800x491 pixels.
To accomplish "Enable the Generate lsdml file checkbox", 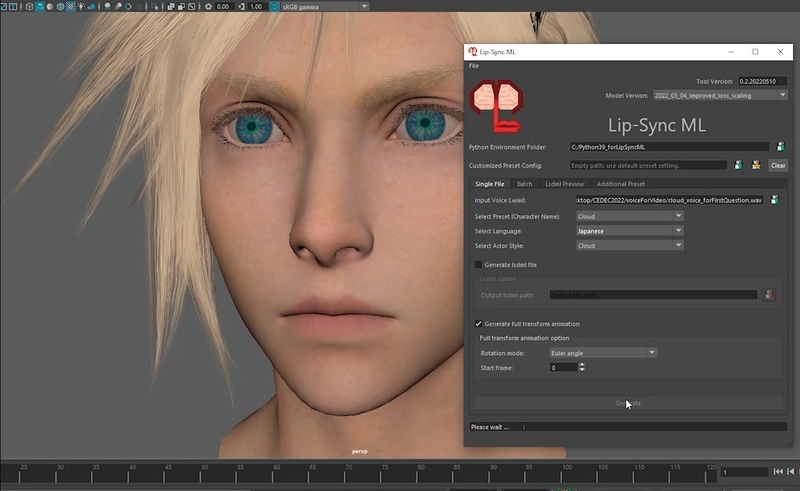I will click(x=478, y=264).
